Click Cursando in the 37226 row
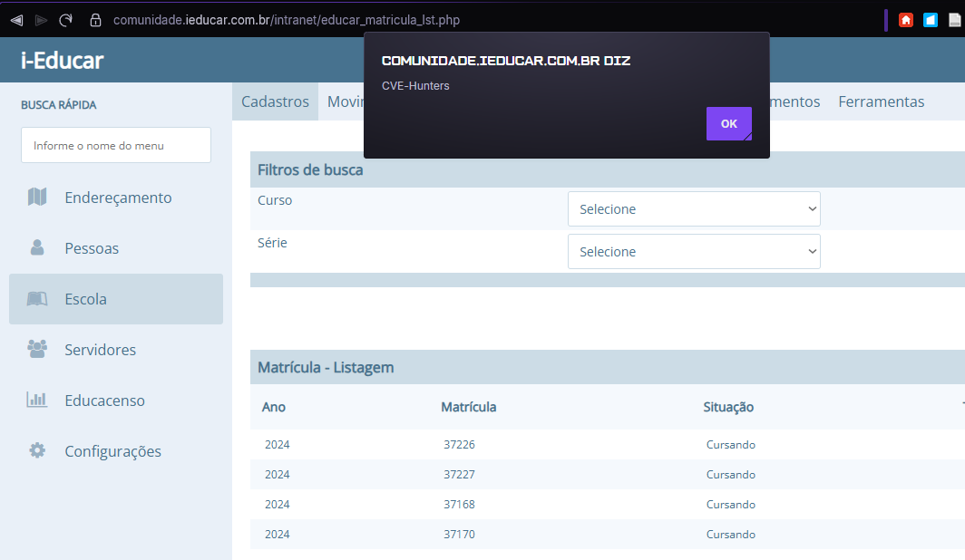The height and width of the screenshot is (560, 965). coord(730,444)
